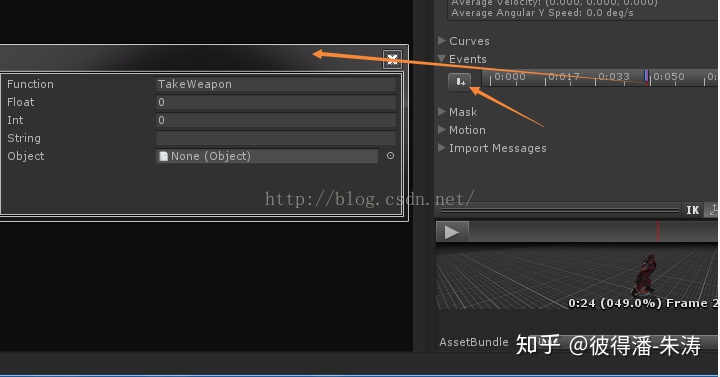This screenshot has width=720, height=377.
Task: Close the animation event popup
Action: click(x=392, y=59)
